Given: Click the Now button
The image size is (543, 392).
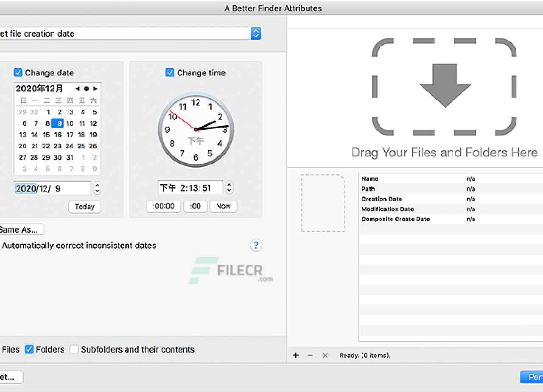Looking at the screenshot, I should [x=223, y=206].
